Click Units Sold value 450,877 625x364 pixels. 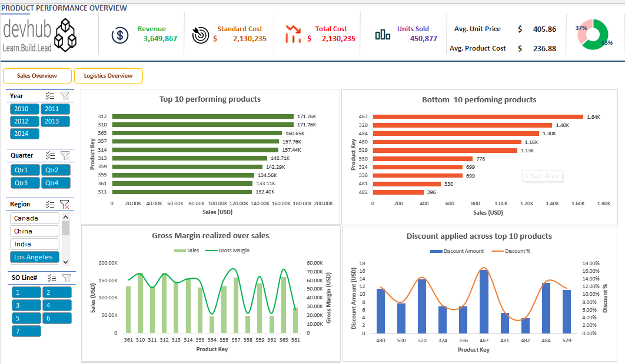click(x=424, y=39)
